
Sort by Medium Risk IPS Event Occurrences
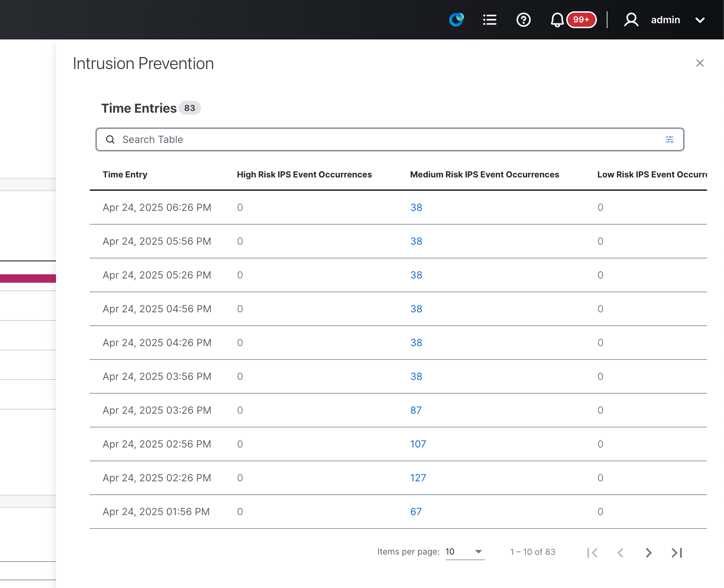(x=485, y=175)
